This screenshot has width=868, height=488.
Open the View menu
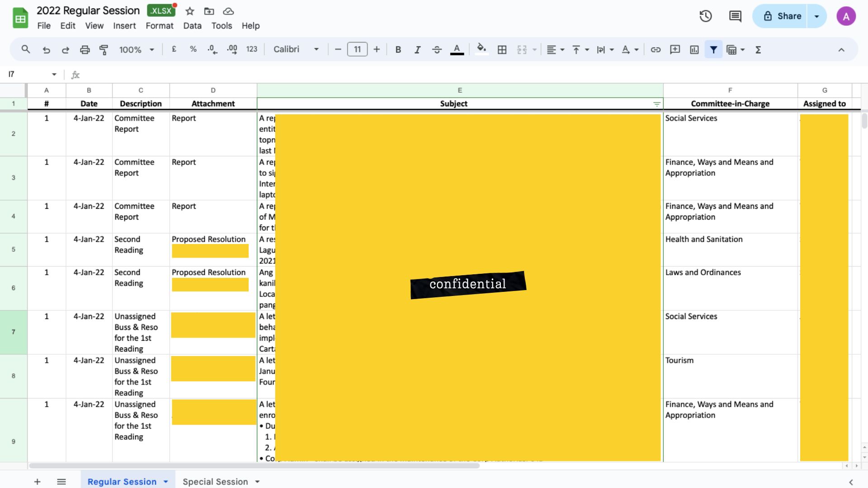tap(94, 26)
